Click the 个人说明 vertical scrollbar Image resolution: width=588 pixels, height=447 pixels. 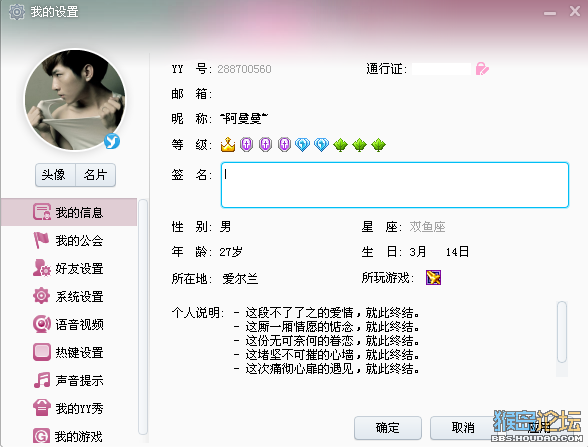click(562, 338)
